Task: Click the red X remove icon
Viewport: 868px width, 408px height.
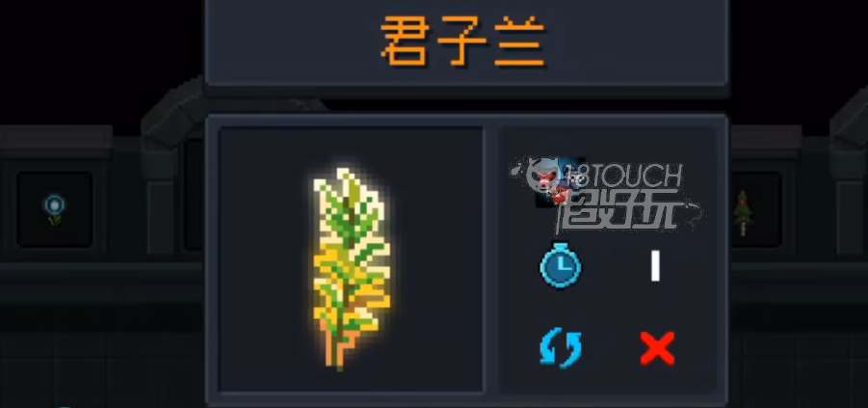Action: pos(657,348)
